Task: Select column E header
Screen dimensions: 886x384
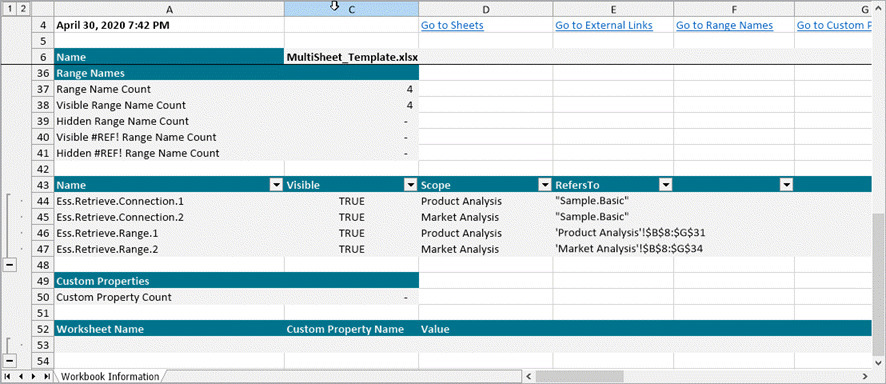Action: click(613, 9)
